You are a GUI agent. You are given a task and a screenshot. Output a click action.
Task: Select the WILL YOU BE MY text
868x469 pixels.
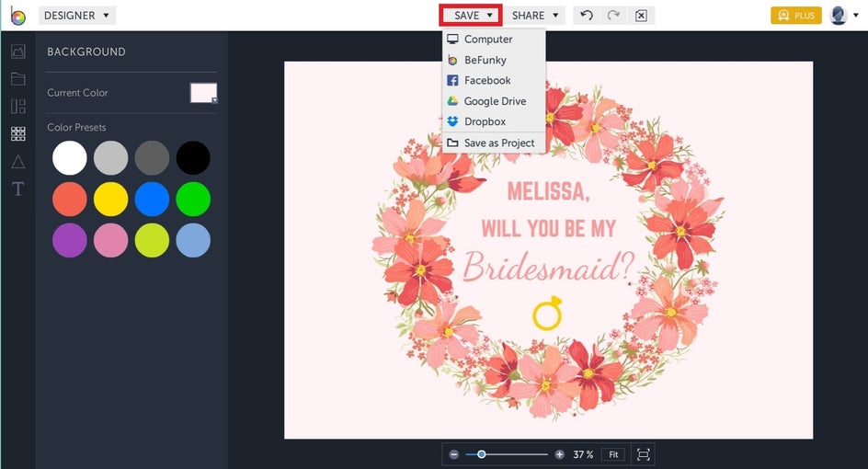coord(549,228)
